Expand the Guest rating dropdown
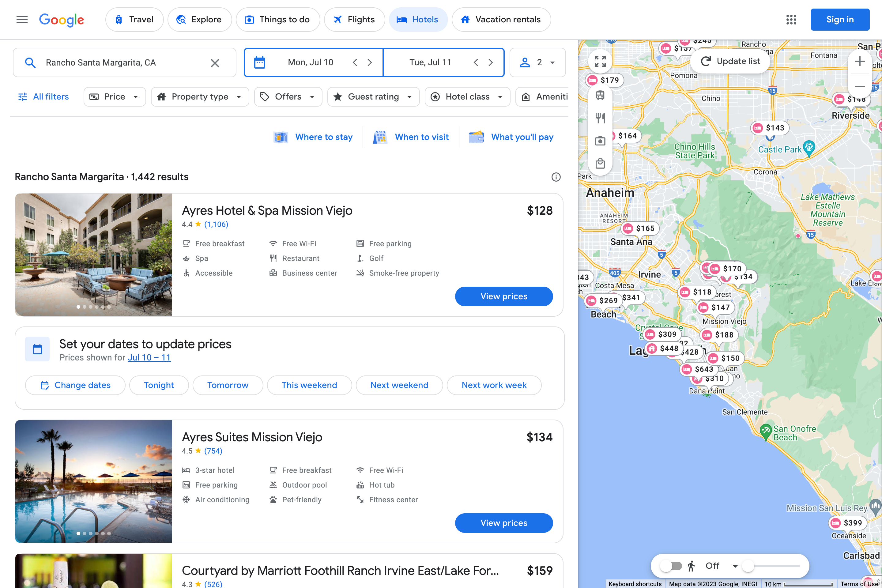Viewport: 882px width, 588px height. tap(373, 97)
